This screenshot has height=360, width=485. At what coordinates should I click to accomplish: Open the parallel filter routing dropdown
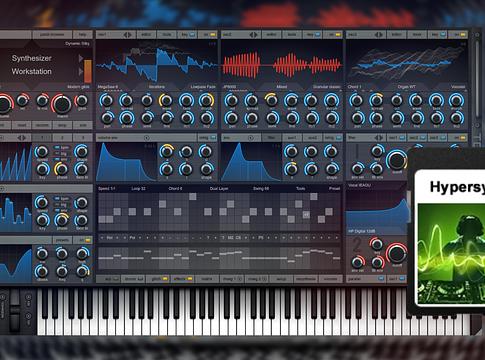[x=366, y=279]
